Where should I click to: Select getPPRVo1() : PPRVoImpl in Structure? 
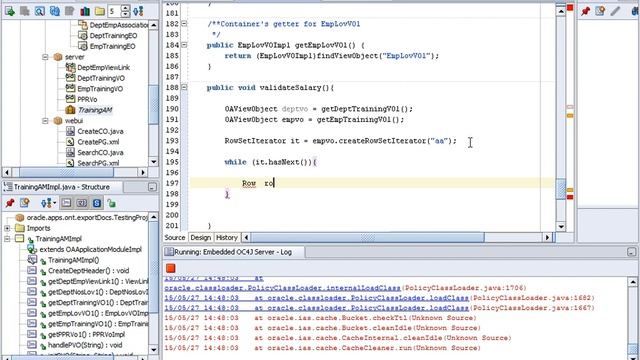point(87,334)
